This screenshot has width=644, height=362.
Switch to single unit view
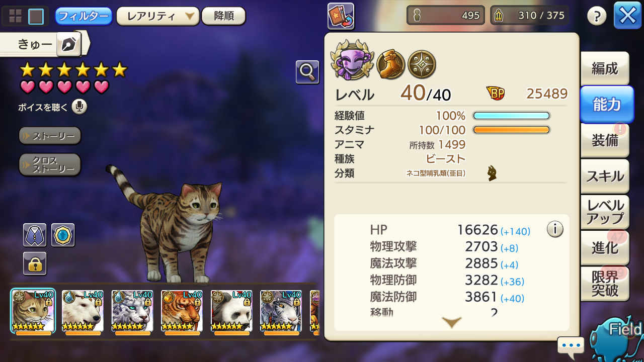tap(36, 17)
